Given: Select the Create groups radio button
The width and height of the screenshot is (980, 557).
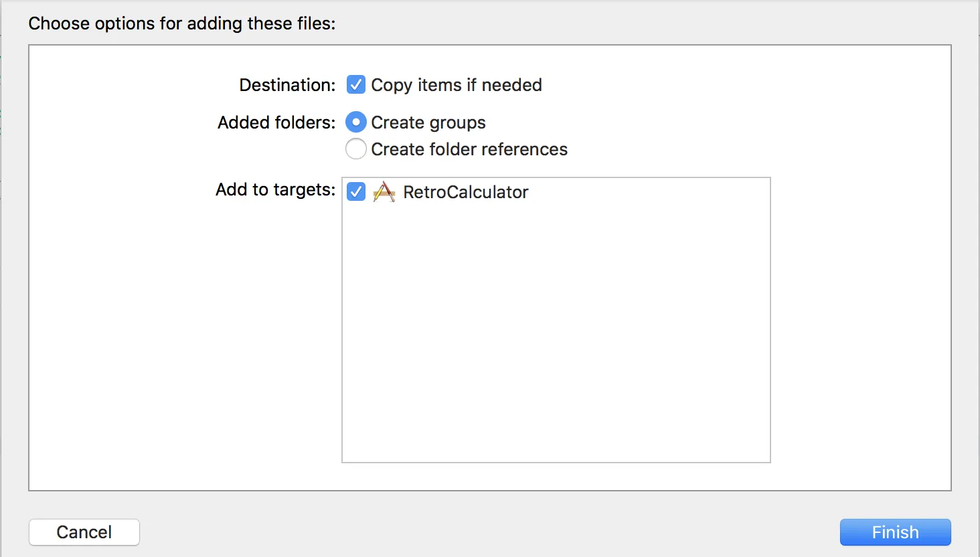Looking at the screenshot, I should click(356, 123).
